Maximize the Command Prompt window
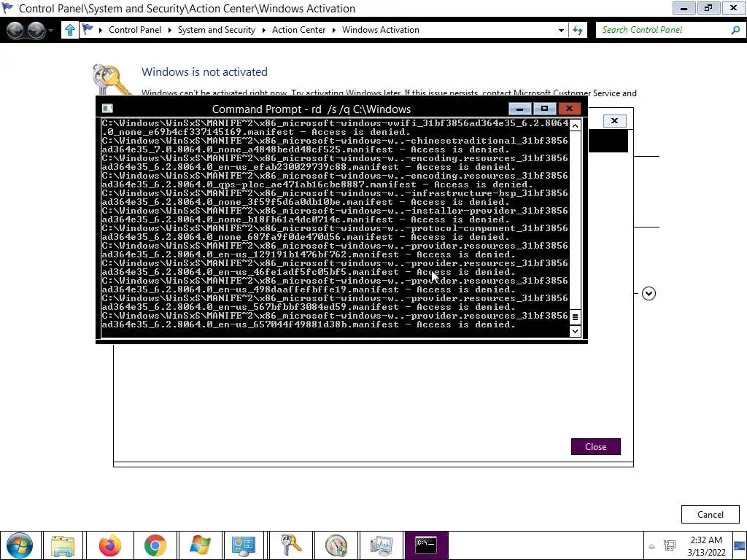 pos(544,109)
